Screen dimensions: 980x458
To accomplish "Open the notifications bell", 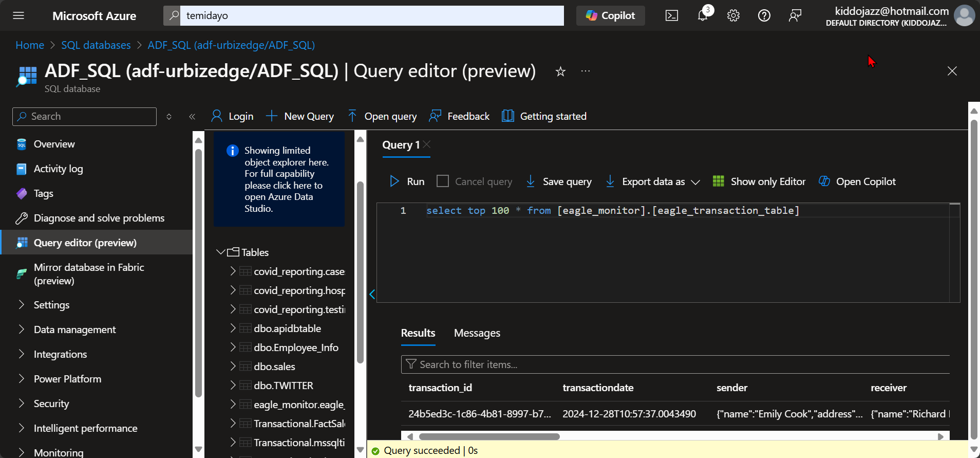I will pos(703,15).
